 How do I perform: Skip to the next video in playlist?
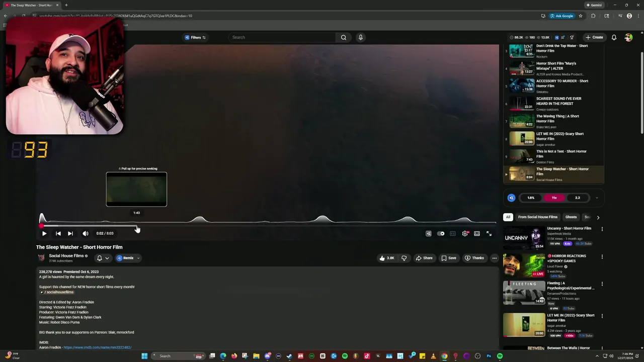tap(70, 233)
